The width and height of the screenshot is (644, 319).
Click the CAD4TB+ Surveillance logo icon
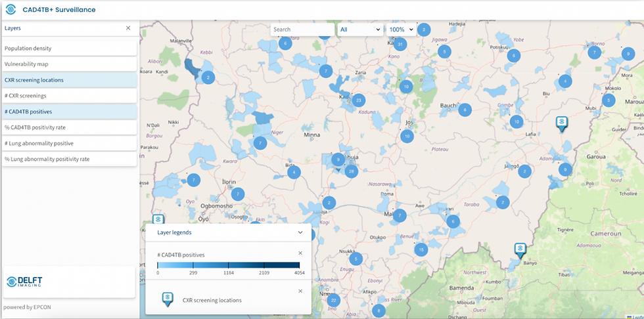(x=11, y=9)
